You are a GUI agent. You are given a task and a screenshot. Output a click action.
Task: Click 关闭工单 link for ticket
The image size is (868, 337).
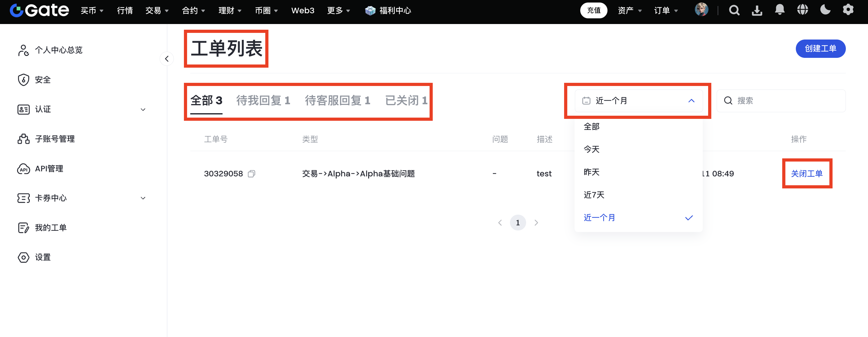pos(806,174)
